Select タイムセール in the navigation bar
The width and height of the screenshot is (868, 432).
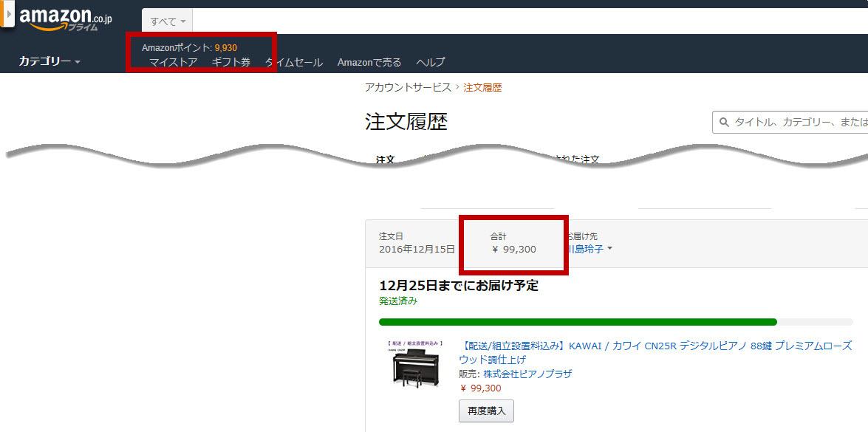tap(294, 62)
